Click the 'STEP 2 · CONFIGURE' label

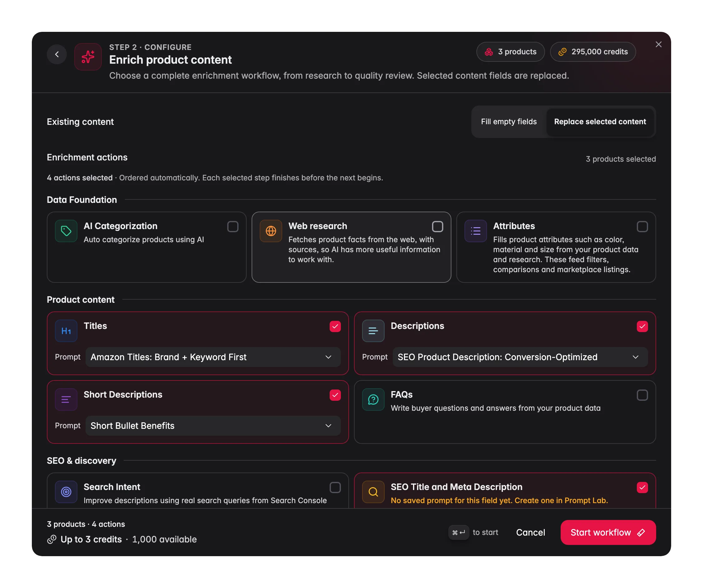150,47
